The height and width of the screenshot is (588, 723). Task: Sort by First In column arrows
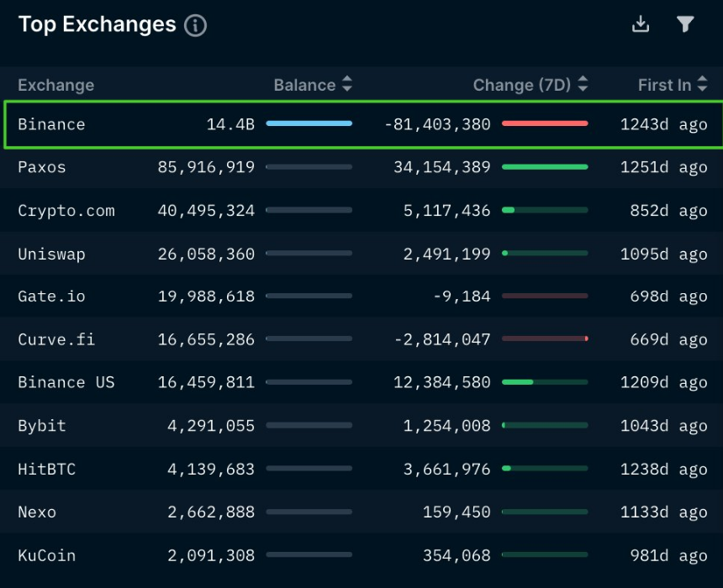(702, 85)
